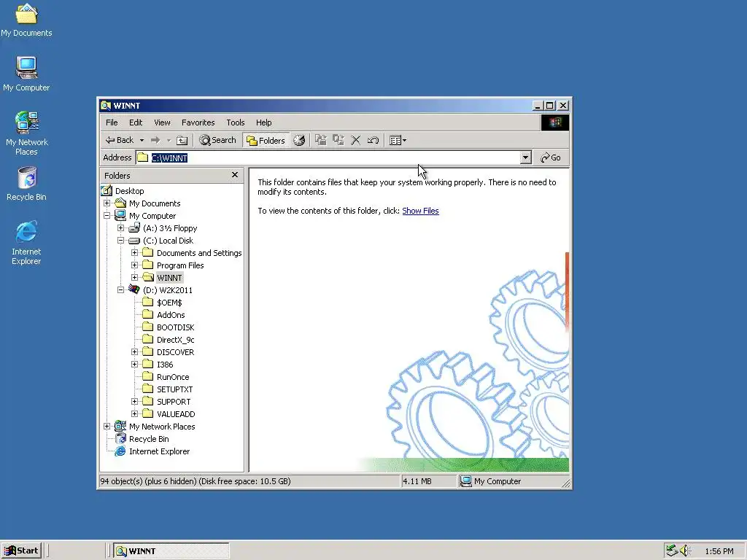Collapse the (D:) W2K2011 node
The width and height of the screenshot is (747, 560).
120,290
